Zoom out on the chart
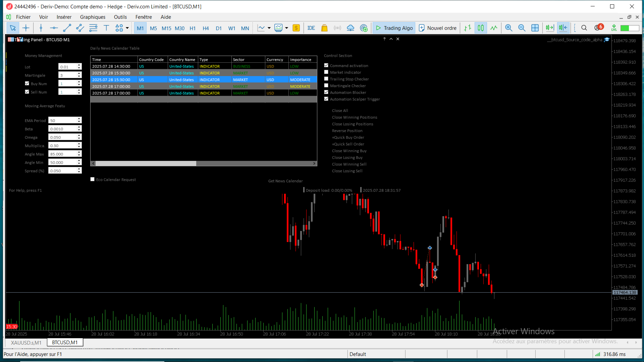Viewport: 644px width, 362px height. (x=522, y=28)
